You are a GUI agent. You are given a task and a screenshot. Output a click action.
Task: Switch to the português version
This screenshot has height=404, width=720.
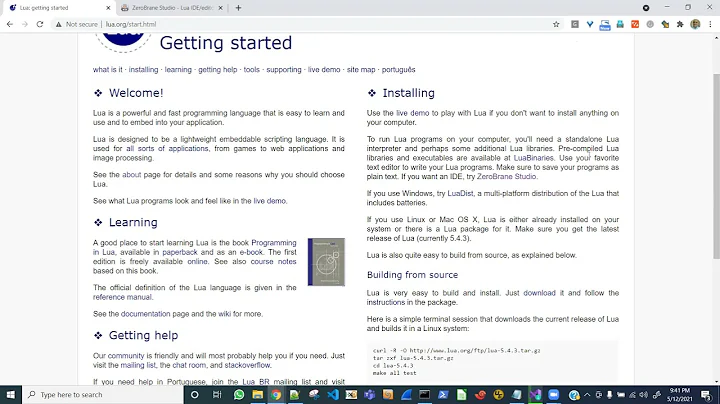click(x=399, y=70)
